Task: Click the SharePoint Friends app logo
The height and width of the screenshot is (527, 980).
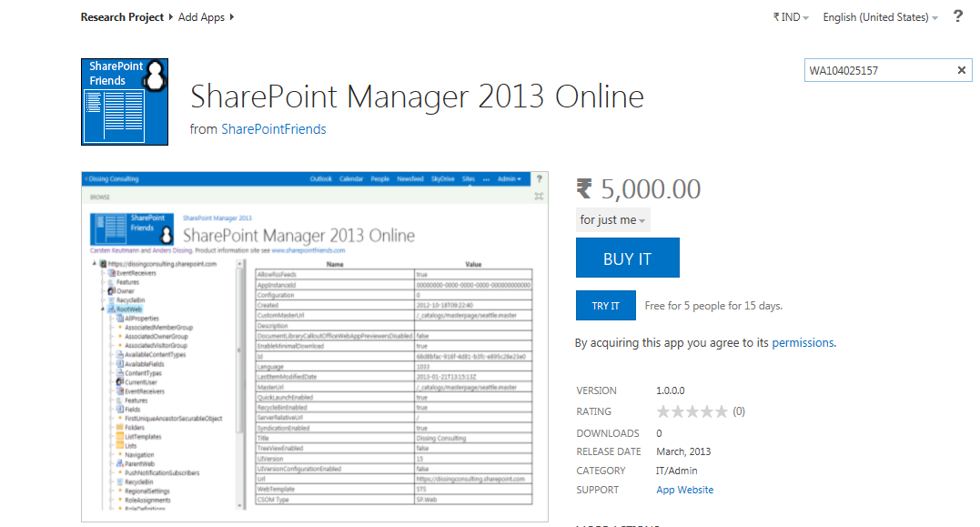Action: pyautogui.click(x=125, y=102)
